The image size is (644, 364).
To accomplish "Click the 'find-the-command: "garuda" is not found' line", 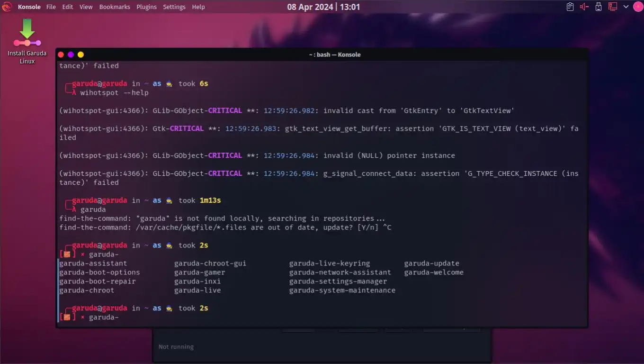I will (222, 218).
